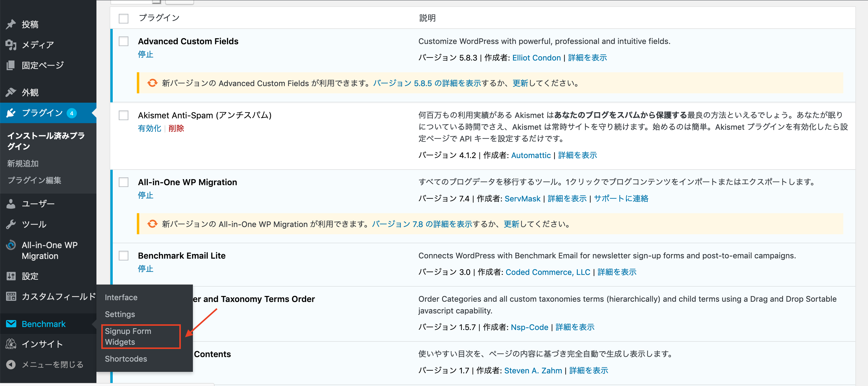Click the Appearance paintbrush icon
This screenshot has width=868, height=386.
(11, 92)
